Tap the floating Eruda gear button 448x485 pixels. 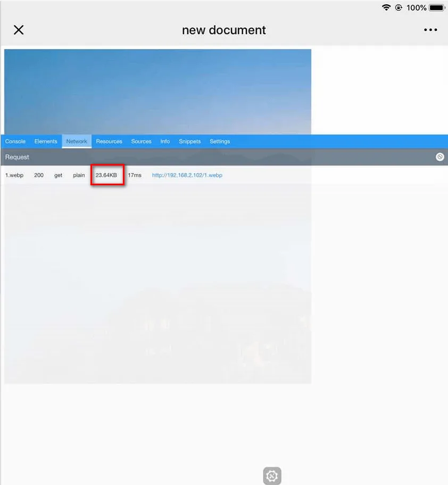tap(272, 476)
